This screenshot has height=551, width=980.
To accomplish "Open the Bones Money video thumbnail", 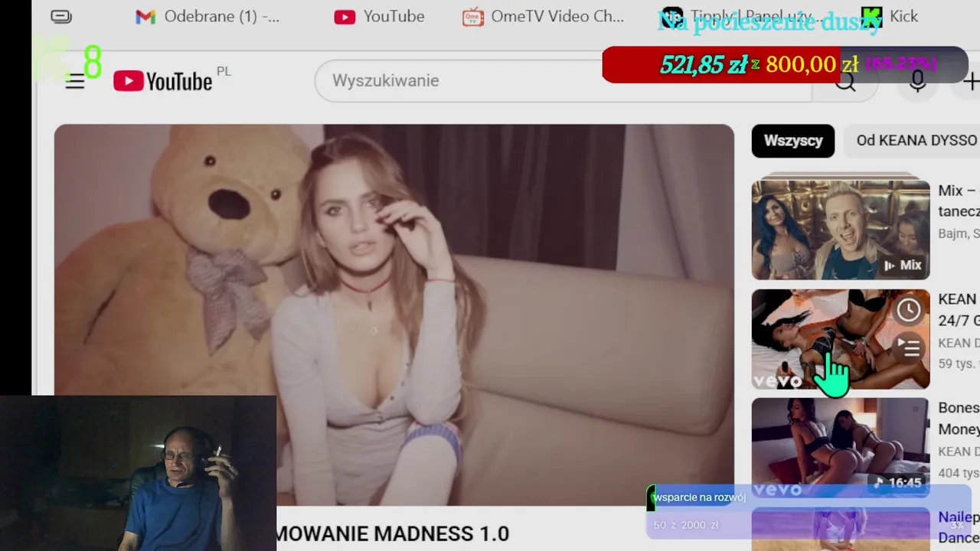I will coord(841,447).
